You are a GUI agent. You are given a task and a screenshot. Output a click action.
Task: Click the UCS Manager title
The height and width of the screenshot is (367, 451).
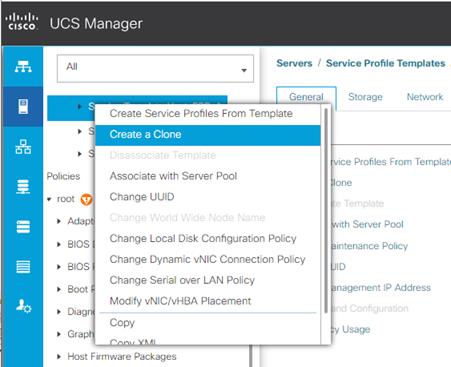tap(96, 24)
